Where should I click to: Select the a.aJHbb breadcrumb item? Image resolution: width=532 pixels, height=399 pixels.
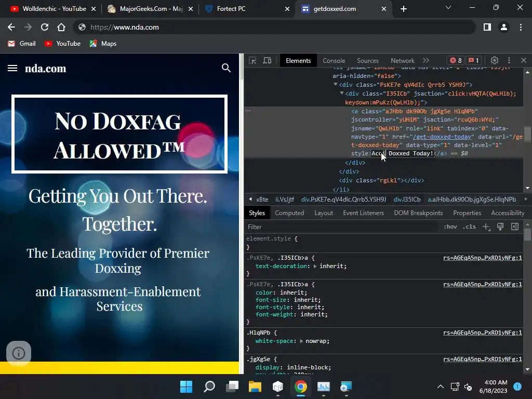click(472, 199)
